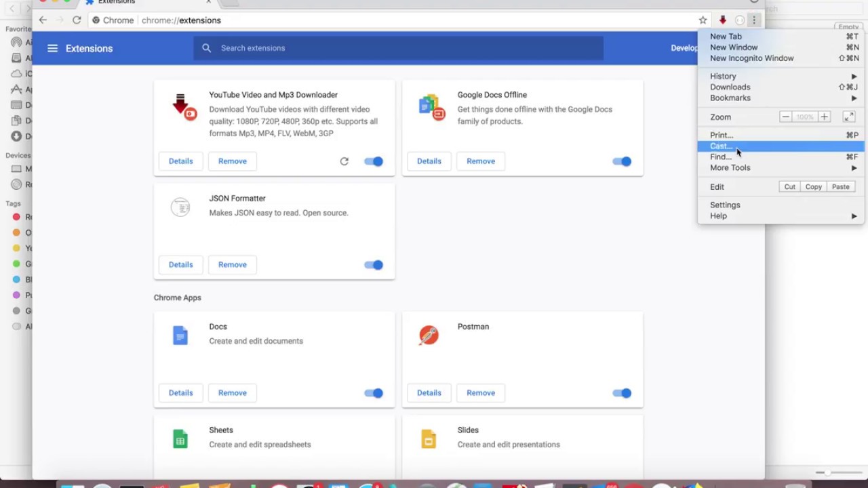The width and height of the screenshot is (868, 488).
Task: Click the iCloud cloud icon in Finder
Action: [x=17, y=73]
